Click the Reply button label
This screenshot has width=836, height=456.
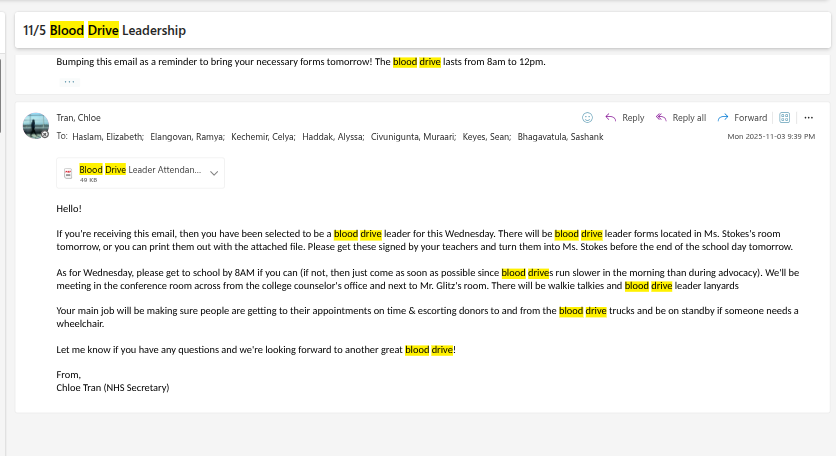click(633, 118)
